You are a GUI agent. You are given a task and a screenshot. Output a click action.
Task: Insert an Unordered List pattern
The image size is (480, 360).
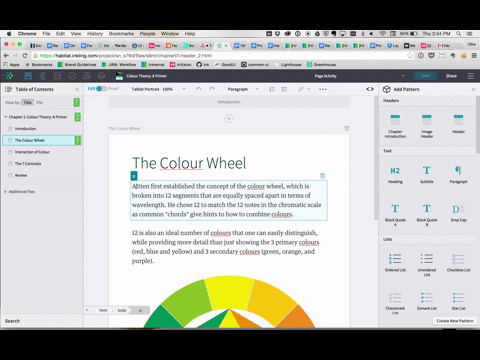427,264
